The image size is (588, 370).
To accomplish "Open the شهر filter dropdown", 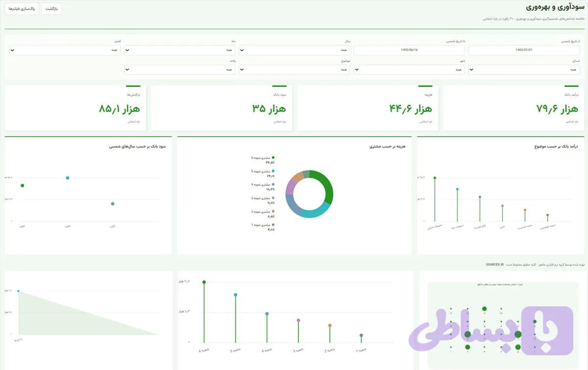I will tap(409, 70).
